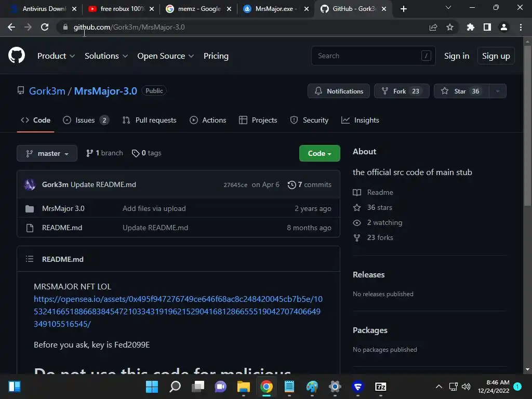Open the Actions tab
Image resolution: width=532 pixels, height=399 pixels.
coord(208,120)
